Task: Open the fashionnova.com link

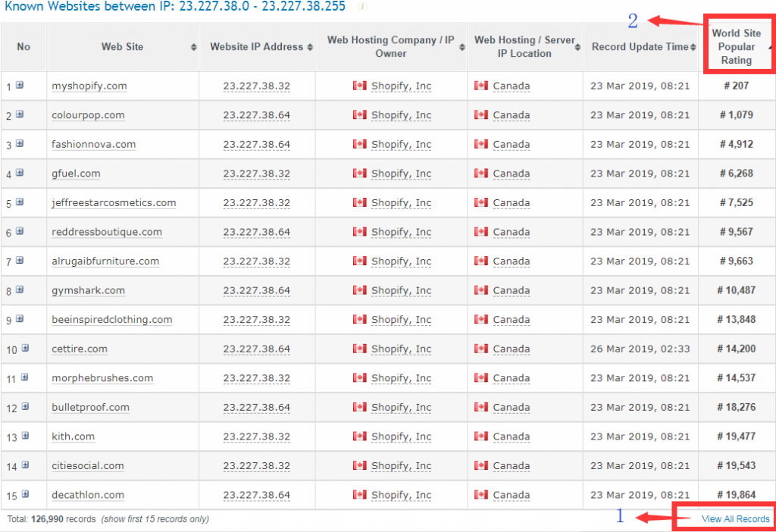Action: pos(93,144)
